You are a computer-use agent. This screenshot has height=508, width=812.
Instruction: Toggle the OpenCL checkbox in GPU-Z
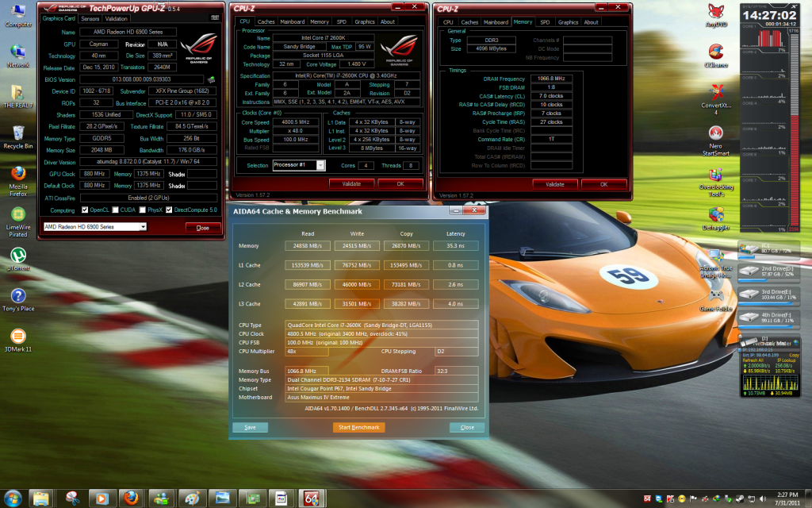(x=85, y=210)
